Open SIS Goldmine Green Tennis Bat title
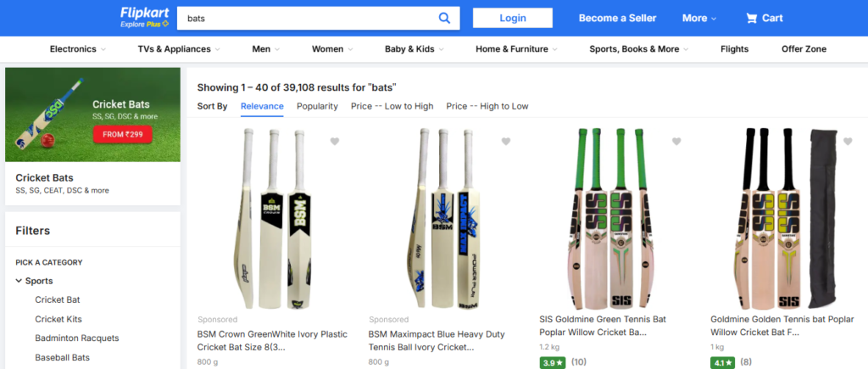Viewport: 868px width, 369px height. point(603,326)
